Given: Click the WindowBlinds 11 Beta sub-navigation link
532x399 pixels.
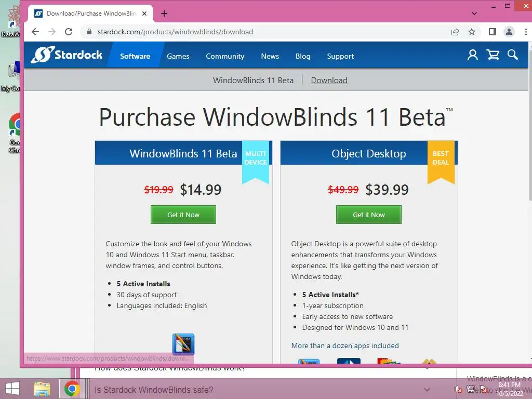Looking at the screenshot, I should [253, 81].
